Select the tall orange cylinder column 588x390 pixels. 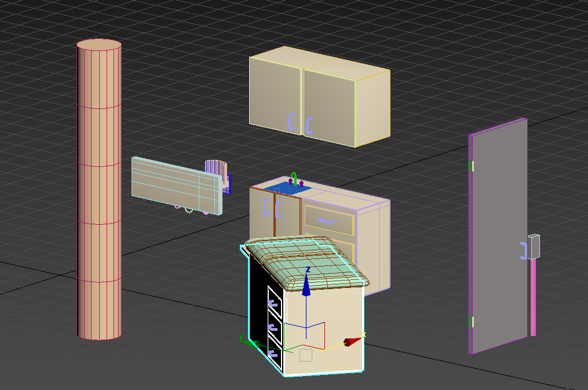coord(99,189)
